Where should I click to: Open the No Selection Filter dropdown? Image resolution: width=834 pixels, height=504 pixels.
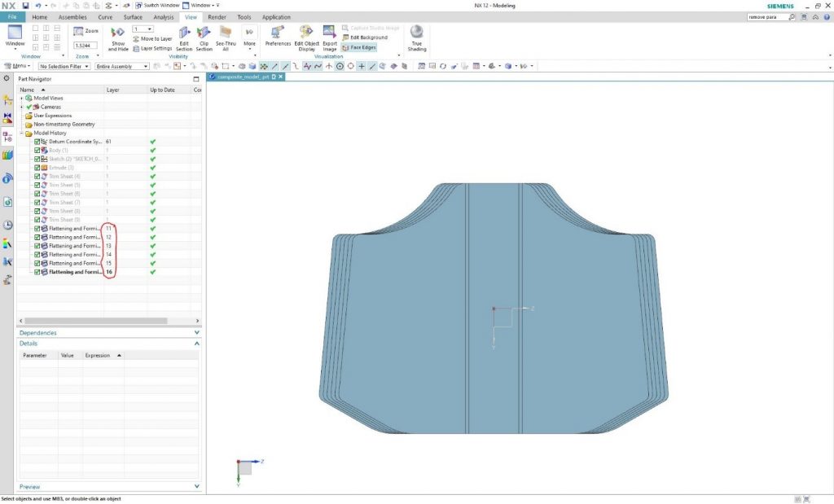point(64,66)
